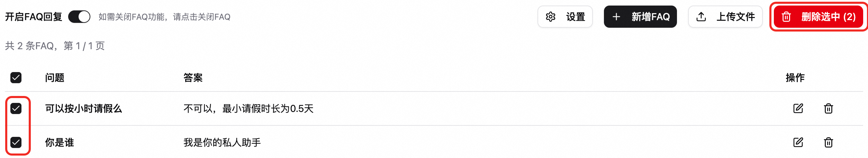
Task: Click the plus icon in 新增FAQ button
Action: 616,17
